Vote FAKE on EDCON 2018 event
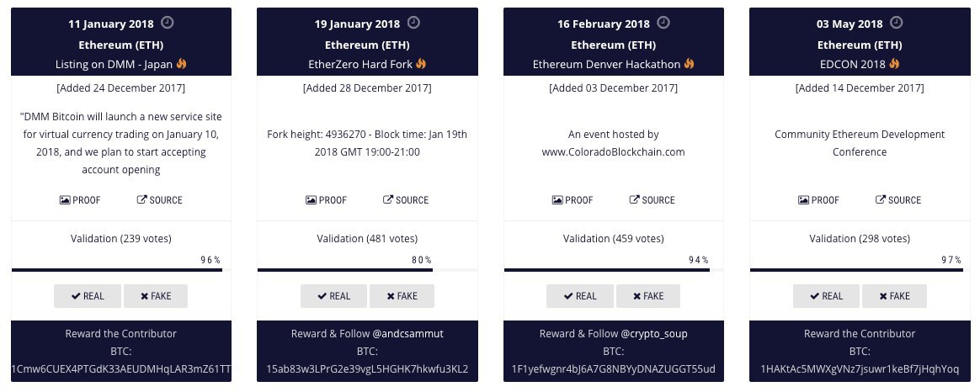Screen dimensions: 980x392 [x=894, y=296]
